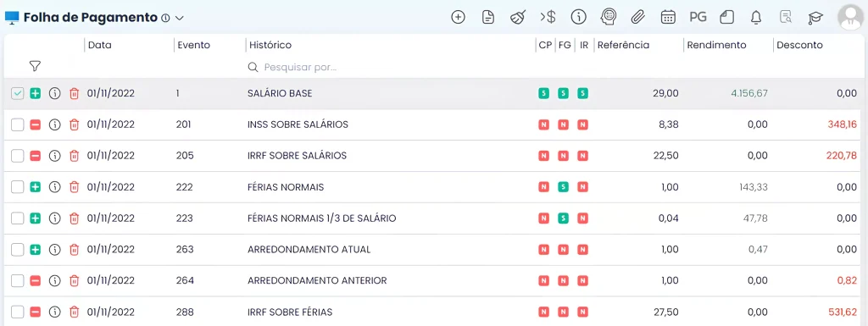
Task: Check the INSS SOBRE SALÁRIOS row checkbox
Action: [18, 124]
